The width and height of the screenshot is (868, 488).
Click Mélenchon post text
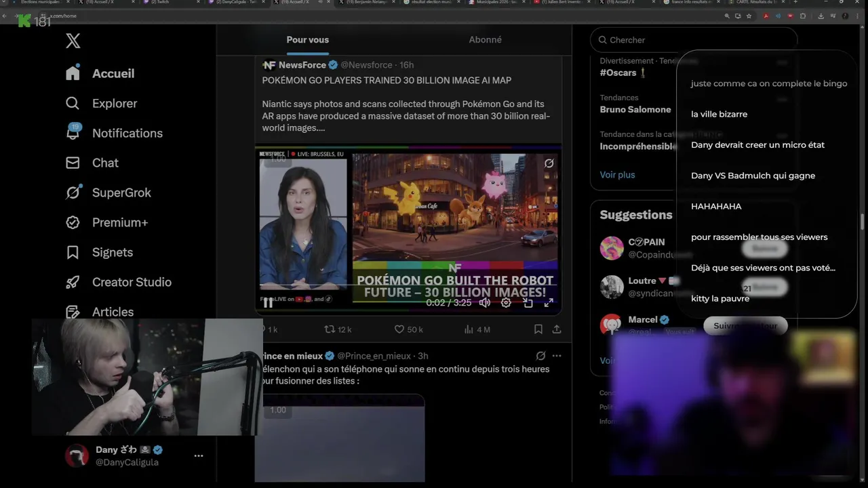point(406,375)
